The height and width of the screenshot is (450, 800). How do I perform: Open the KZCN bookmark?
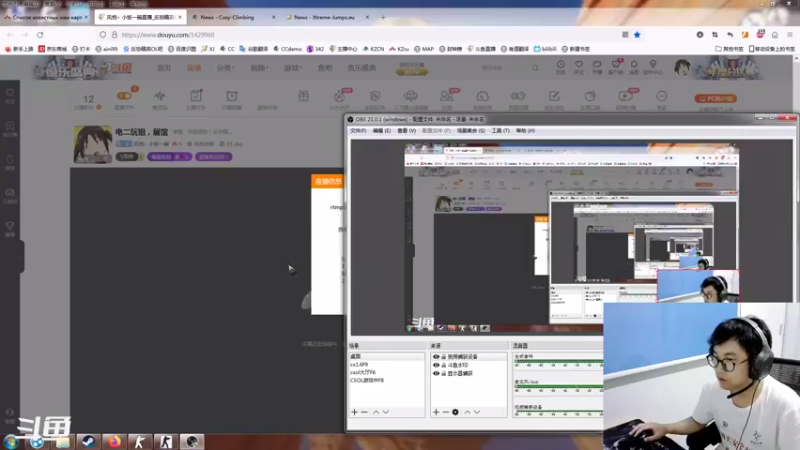coord(373,49)
